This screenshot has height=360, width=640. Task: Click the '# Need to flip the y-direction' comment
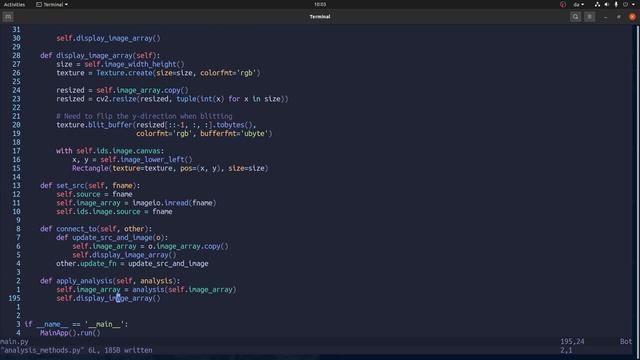144,116
